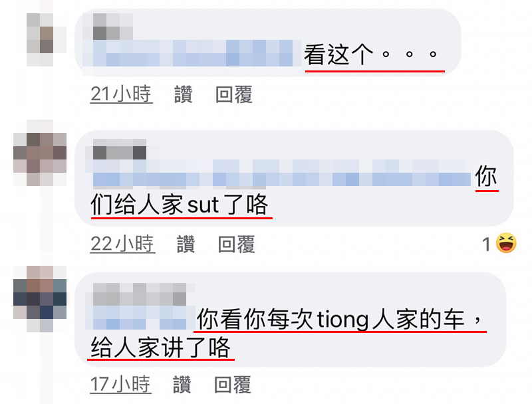Reply to the 'tiong人家的车' comment
The height and width of the screenshot is (404, 532).
click(233, 384)
